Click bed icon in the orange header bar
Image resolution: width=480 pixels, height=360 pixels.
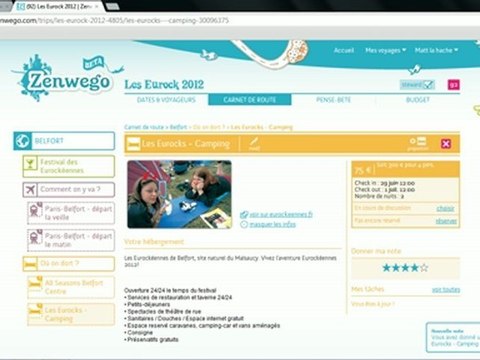[133, 144]
